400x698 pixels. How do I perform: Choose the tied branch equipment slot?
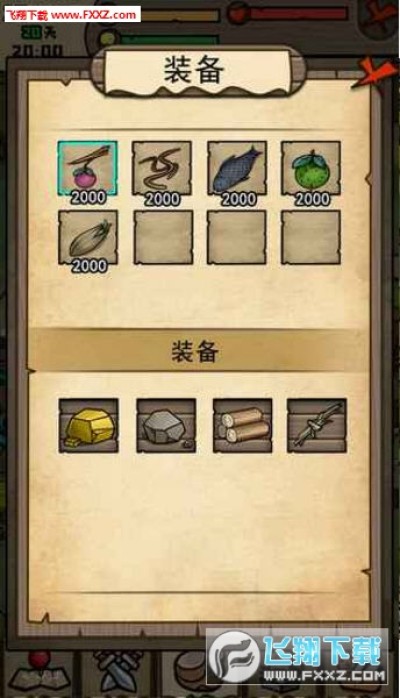(x=317, y=426)
